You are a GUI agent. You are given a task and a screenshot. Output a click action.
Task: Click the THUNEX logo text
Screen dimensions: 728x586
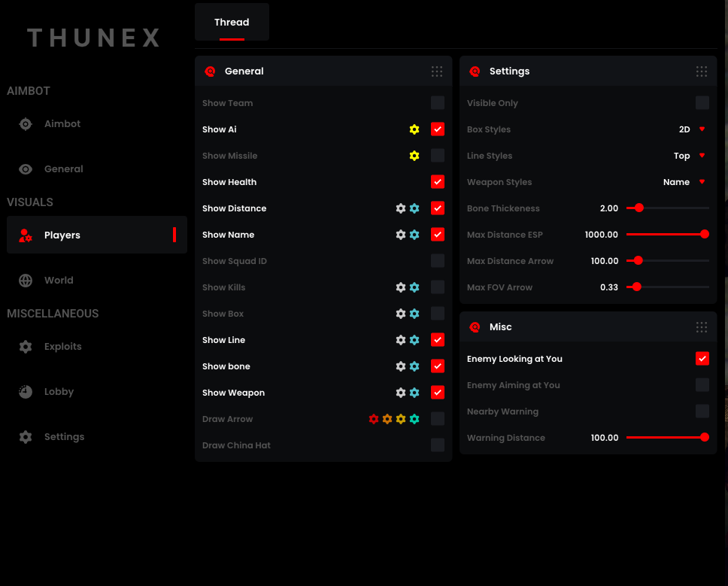[x=93, y=38]
